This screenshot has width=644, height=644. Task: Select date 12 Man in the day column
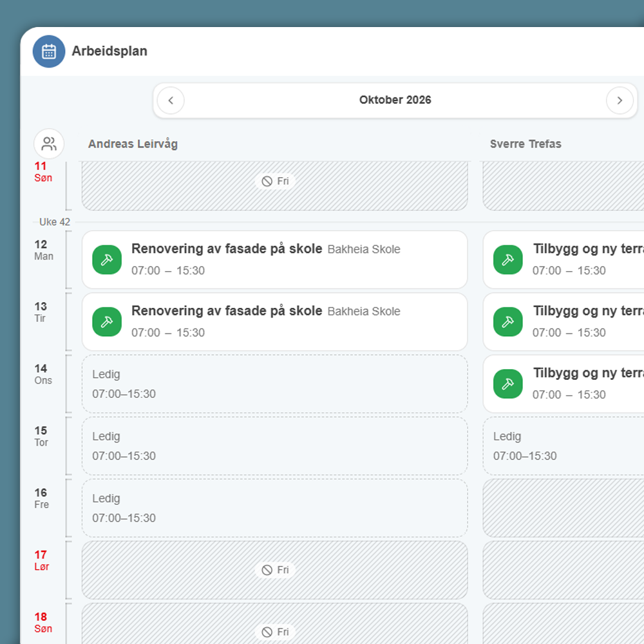tap(44, 250)
